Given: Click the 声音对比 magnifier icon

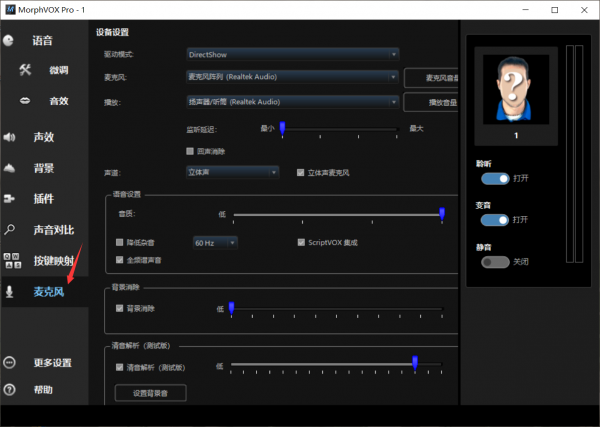Looking at the screenshot, I should click(10, 230).
